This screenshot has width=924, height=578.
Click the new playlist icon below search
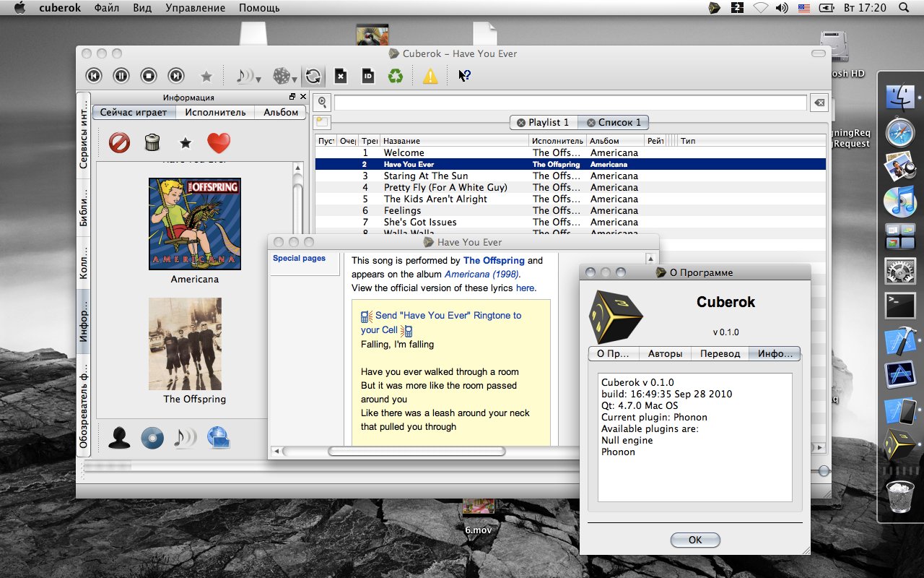(x=322, y=123)
